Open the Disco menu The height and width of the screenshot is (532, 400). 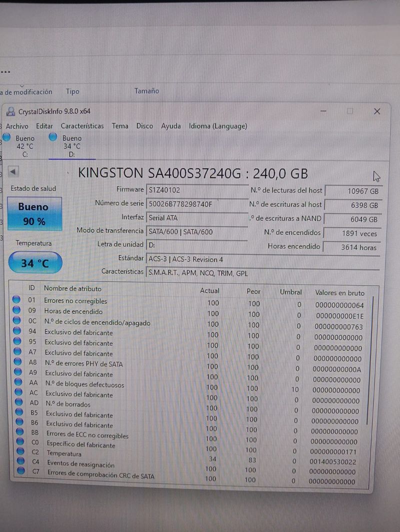pyautogui.click(x=144, y=126)
